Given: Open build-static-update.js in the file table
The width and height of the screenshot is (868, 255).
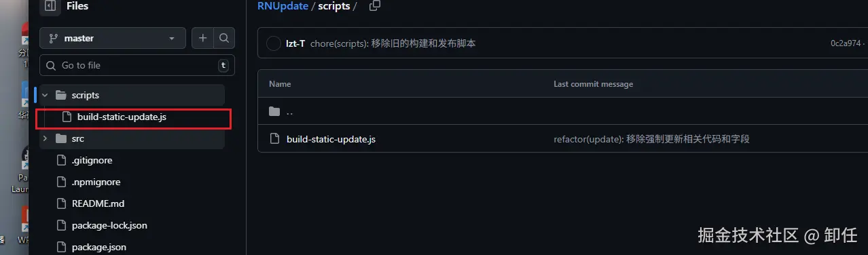Looking at the screenshot, I should [331, 139].
